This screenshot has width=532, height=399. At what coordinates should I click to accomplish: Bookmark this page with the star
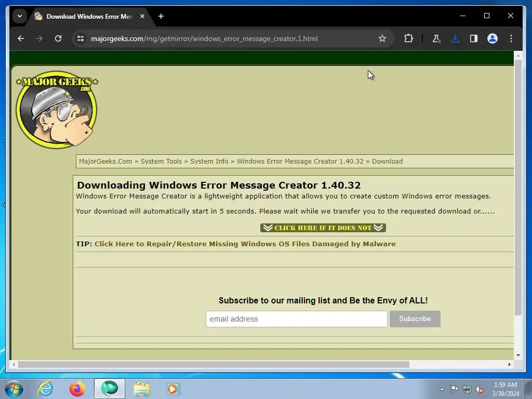coord(382,38)
